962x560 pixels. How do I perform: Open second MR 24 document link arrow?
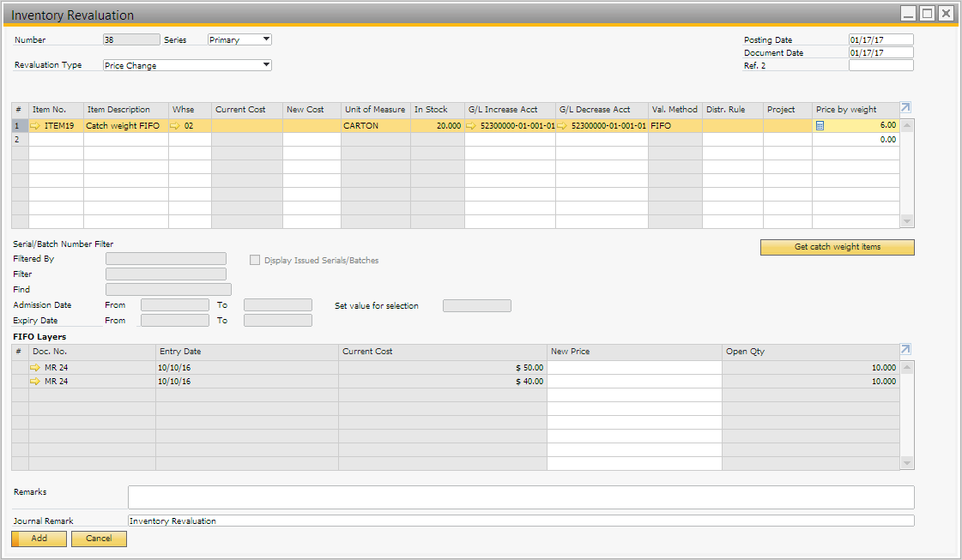click(35, 382)
